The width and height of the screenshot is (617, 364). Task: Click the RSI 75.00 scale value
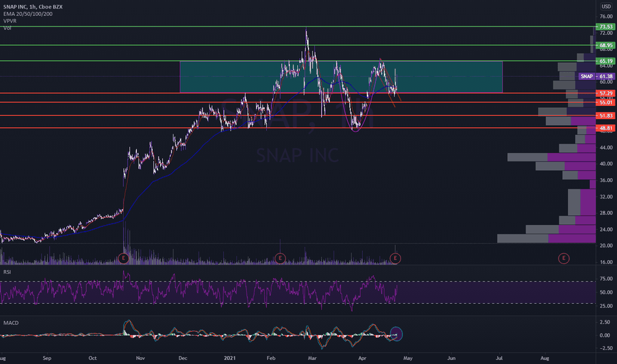pos(606,279)
